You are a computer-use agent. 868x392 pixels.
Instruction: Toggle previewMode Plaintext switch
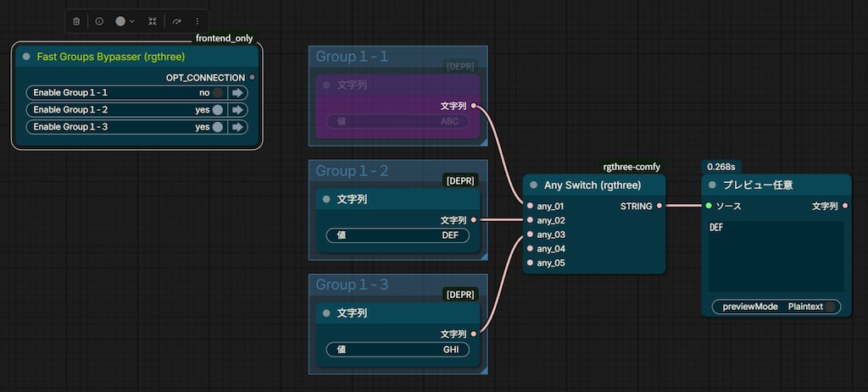tap(831, 306)
